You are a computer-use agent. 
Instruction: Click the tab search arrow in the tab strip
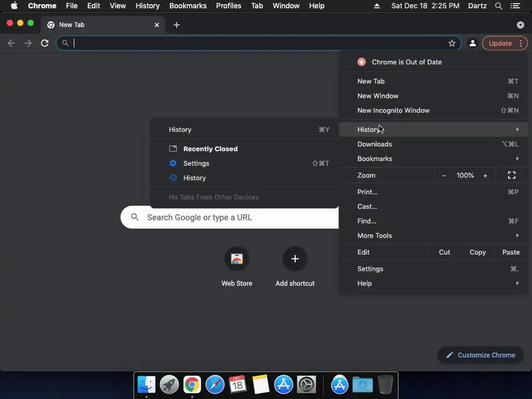(x=521, y=25)
